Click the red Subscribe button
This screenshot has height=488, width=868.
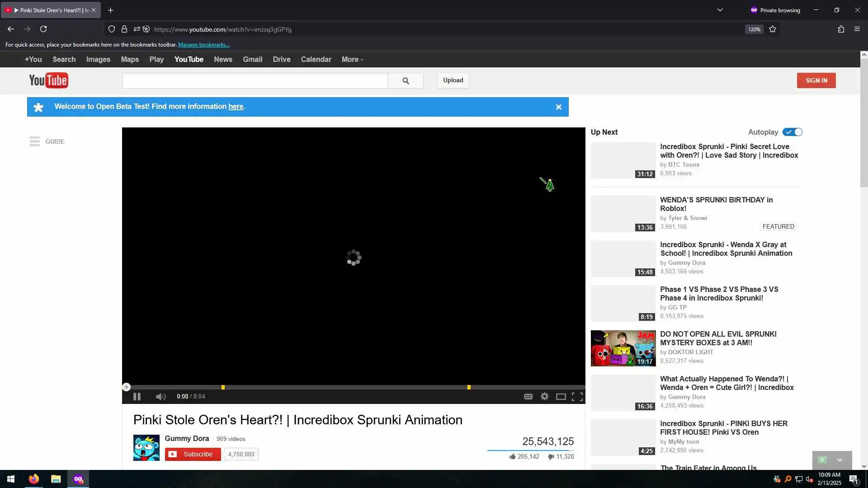coord(193,454)
